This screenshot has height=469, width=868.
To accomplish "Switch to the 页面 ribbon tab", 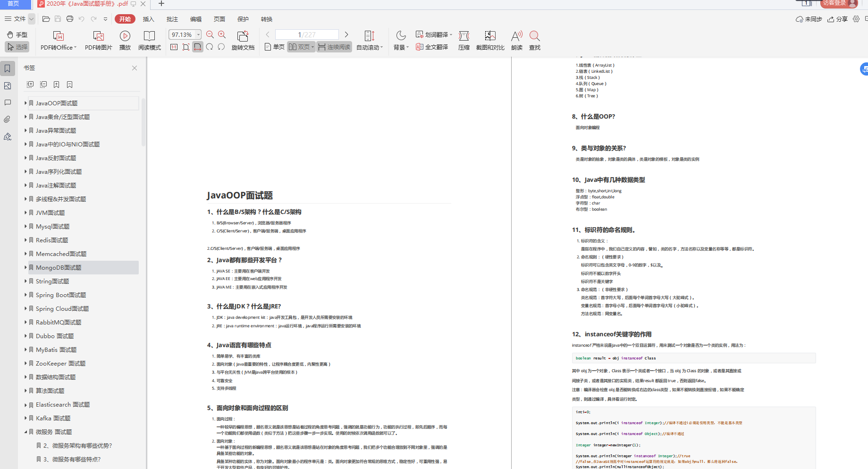I will pyautogui.click(x=219, y=19).
